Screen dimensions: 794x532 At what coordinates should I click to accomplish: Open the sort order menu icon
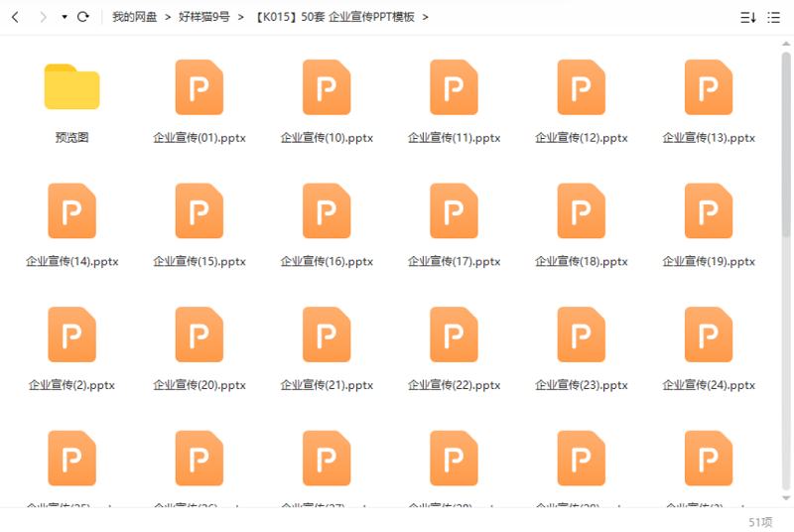tap(748, 17)
